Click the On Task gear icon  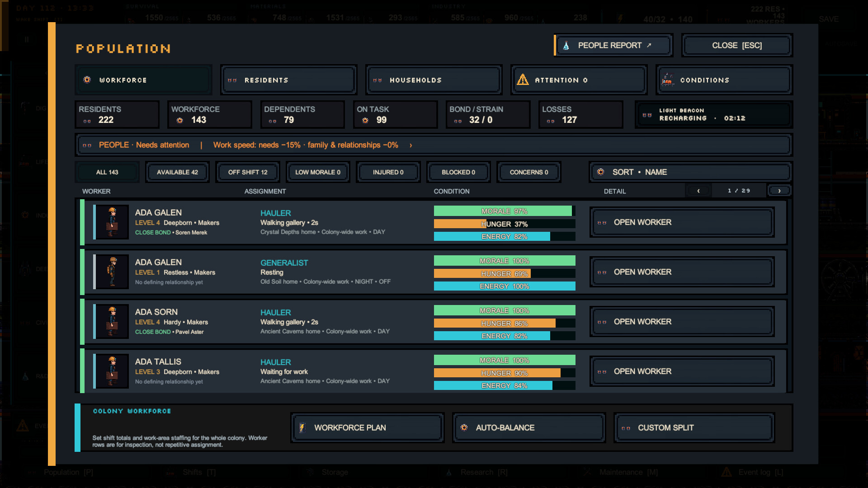click(x=365, y=120)
